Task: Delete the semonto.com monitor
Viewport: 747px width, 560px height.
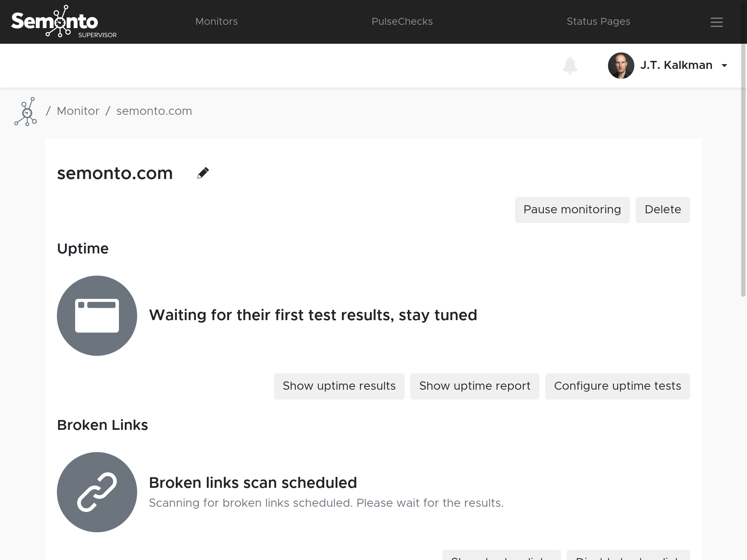Action: click(x=662, y=210)
